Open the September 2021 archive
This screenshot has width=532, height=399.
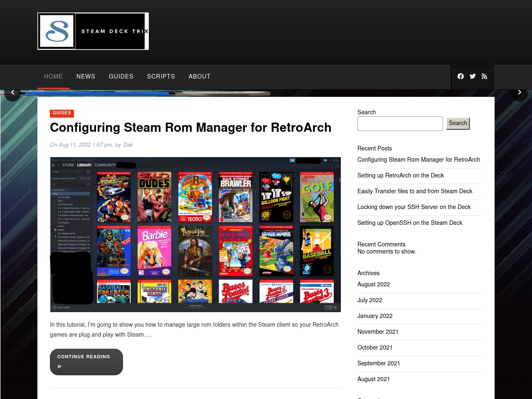coord(379,363)
